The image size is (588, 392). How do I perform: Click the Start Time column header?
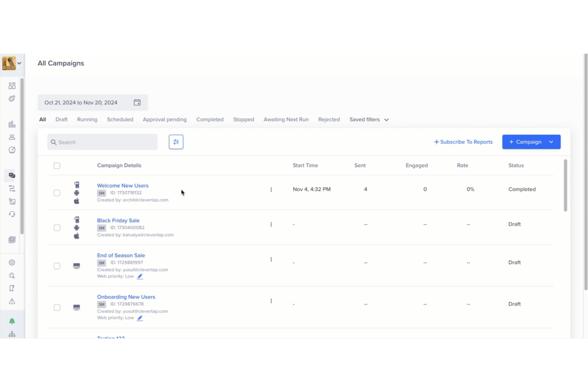306,166
